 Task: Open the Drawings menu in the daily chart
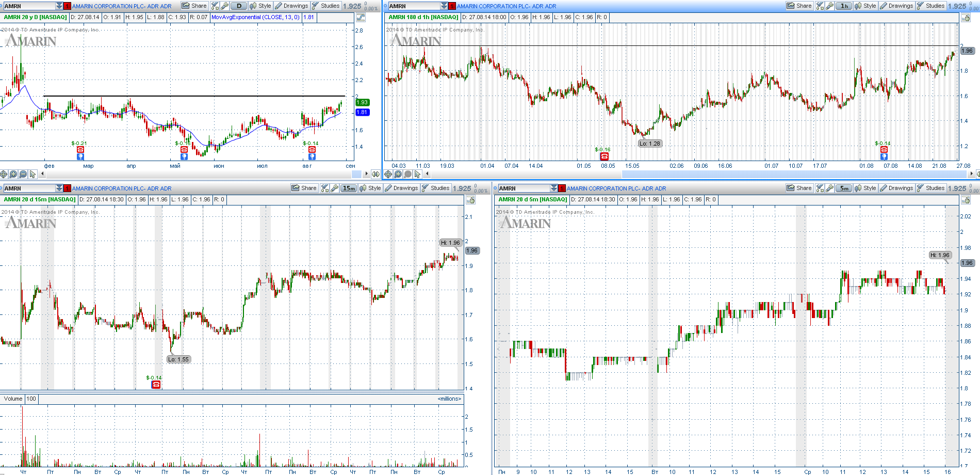point(291,6)
